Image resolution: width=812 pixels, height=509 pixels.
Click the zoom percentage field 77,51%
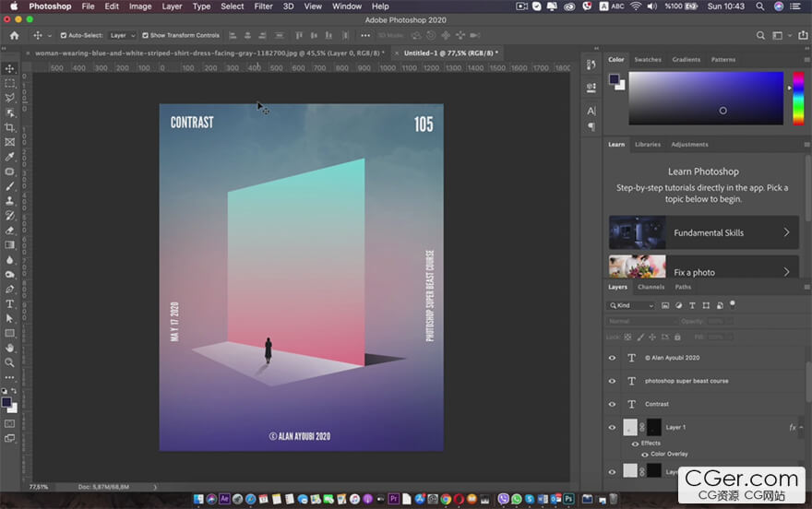(39, 487)
